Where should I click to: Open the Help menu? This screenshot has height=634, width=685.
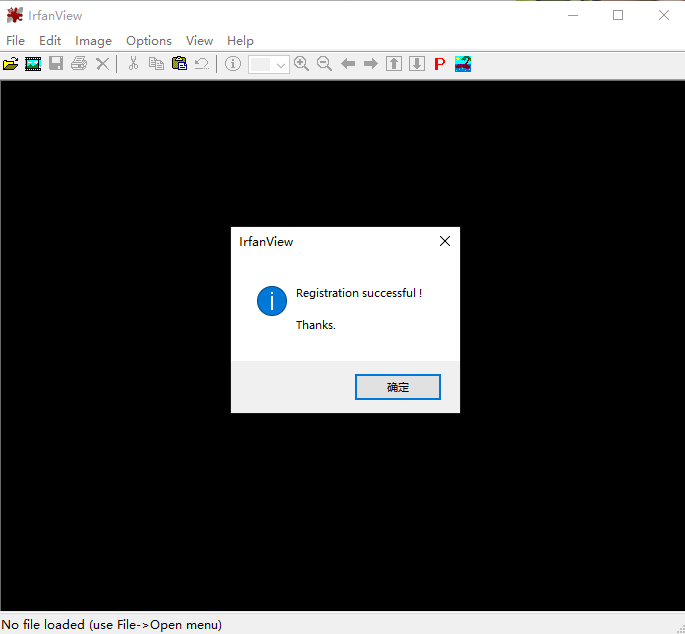(x=240, y=41)
